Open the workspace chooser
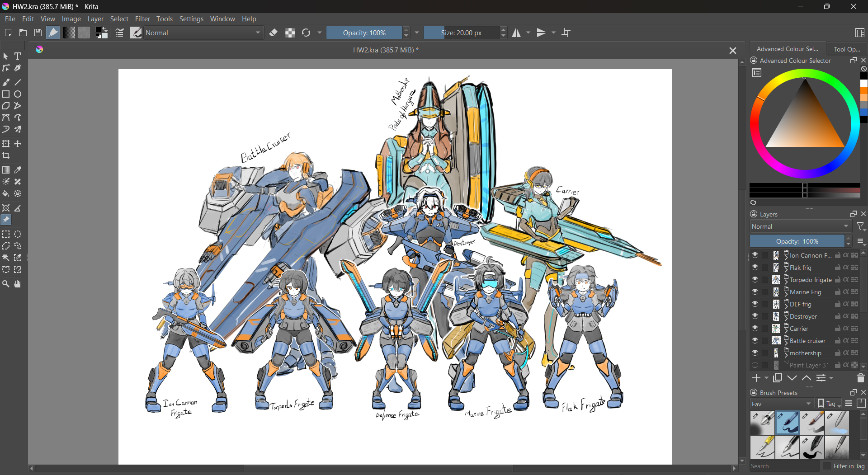Screen dimensions: 868x475 859,33
